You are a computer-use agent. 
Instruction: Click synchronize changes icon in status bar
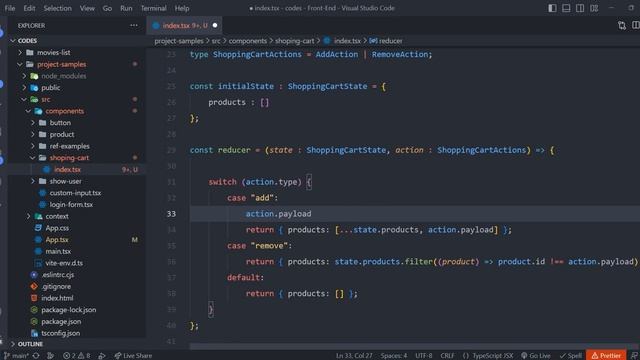pos(36,356)
